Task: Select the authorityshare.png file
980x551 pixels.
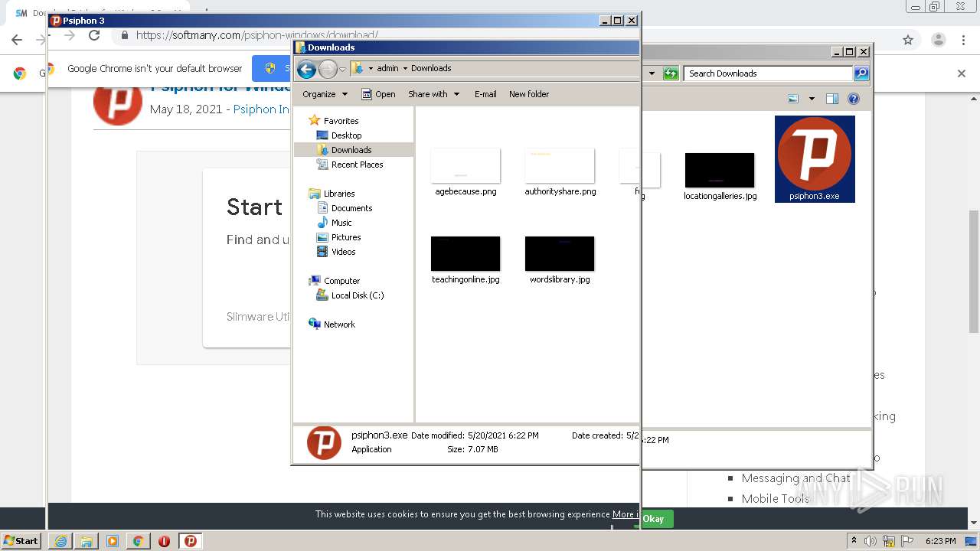Action: [560, 173]
